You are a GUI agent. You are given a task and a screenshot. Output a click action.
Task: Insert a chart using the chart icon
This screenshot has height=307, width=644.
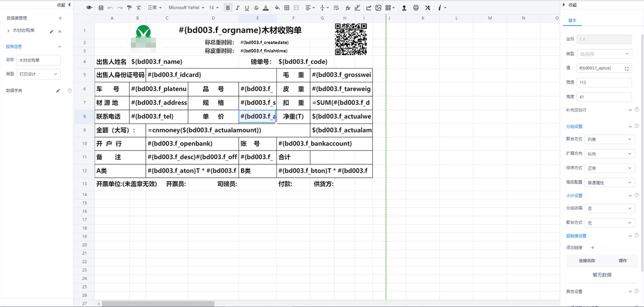369,8
